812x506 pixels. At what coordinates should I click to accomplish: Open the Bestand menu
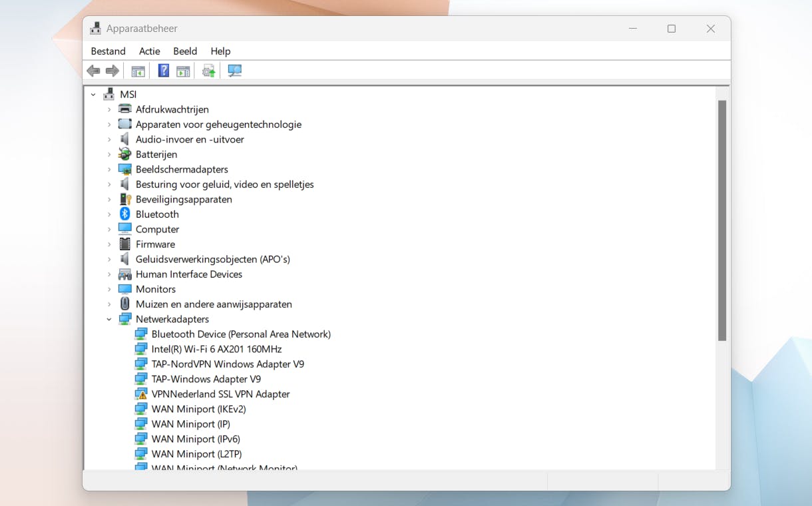(x=108, y=51)
